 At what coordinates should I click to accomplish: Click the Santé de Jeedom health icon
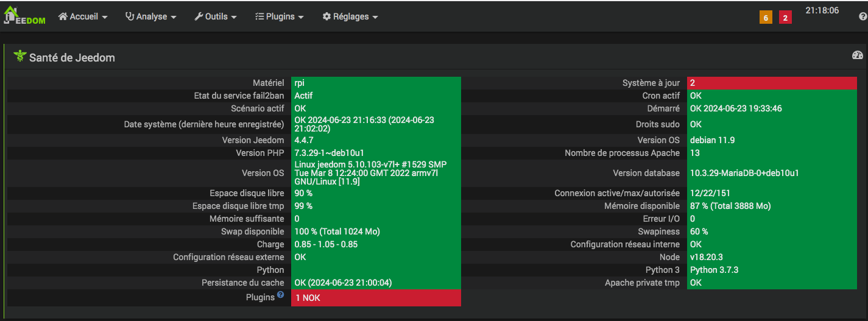19,57
